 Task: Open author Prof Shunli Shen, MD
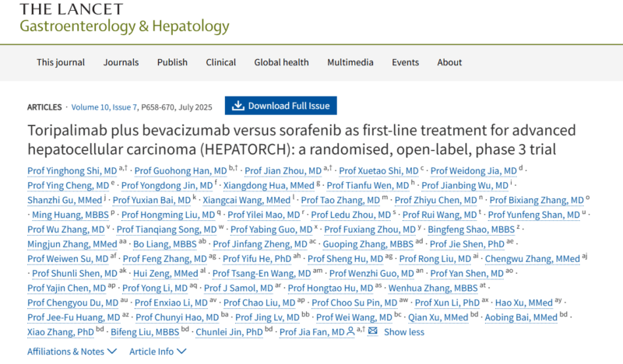(x=75, y=274)
